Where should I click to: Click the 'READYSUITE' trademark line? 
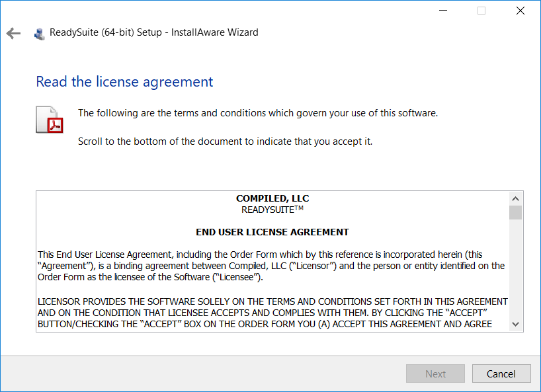pyautogui.click(x=272, y=210)
